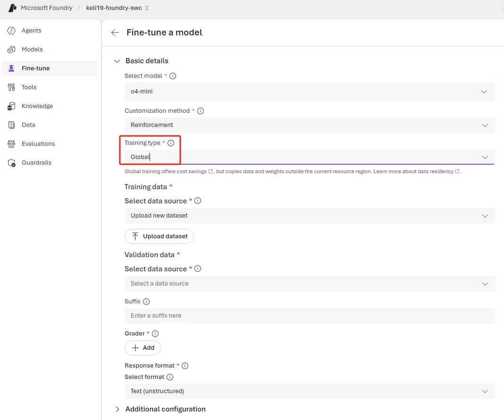Open the cost savings link

point(193,171)
